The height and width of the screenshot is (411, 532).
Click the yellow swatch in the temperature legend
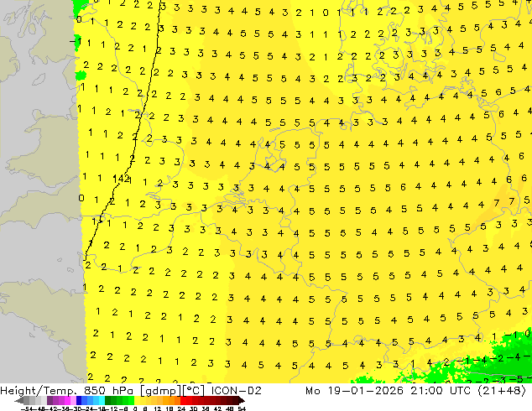click(137, 400)
